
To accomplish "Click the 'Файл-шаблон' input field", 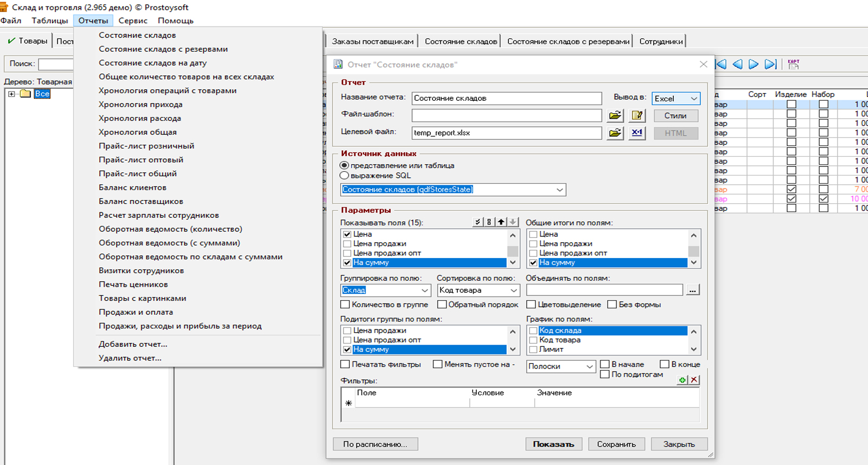I will (x=507, y=115).
